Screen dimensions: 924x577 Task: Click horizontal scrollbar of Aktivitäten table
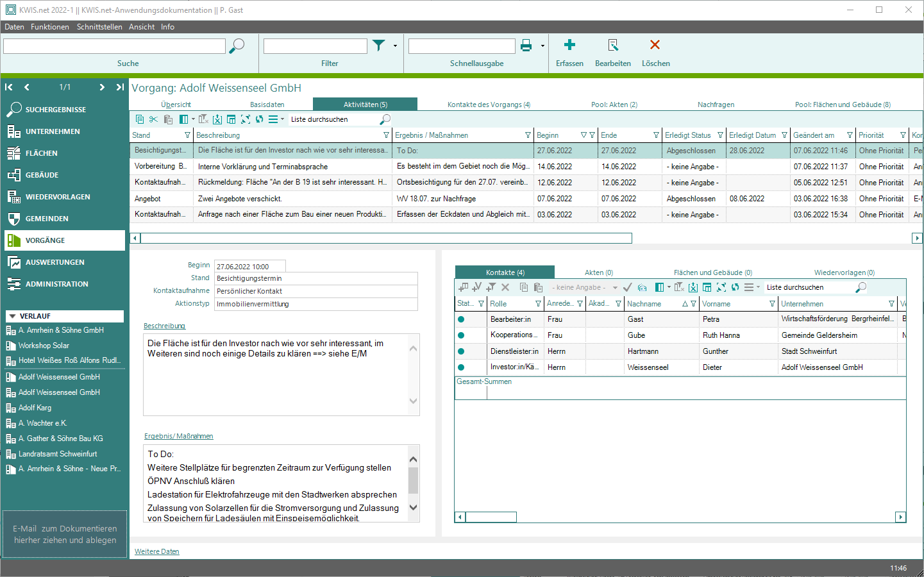click(387, 238)
